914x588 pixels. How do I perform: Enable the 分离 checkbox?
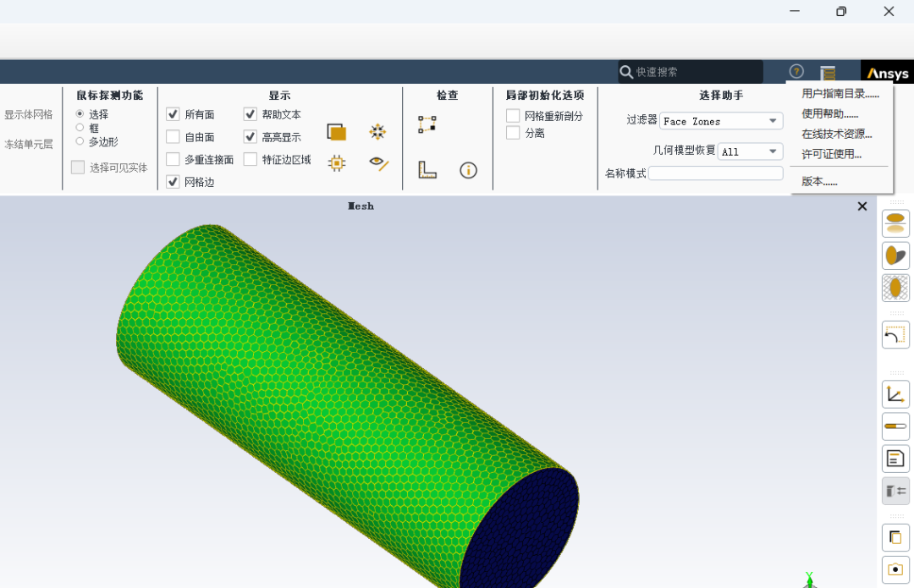(x=513, y=133)
